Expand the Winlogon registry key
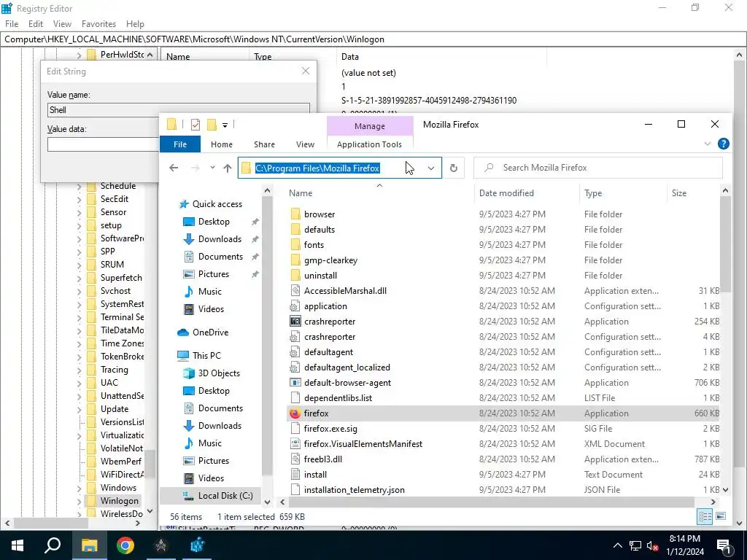The width and height of the screenshot is (747, 560). pos(79,501)
